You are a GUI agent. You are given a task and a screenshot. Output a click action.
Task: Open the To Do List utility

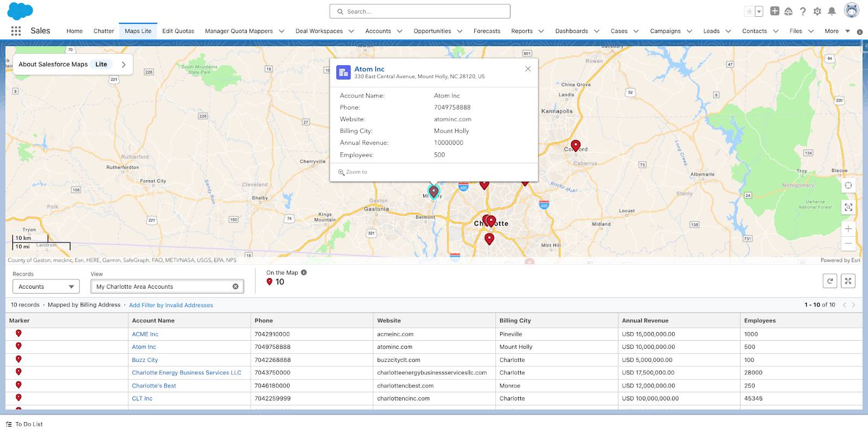point(24,424)
